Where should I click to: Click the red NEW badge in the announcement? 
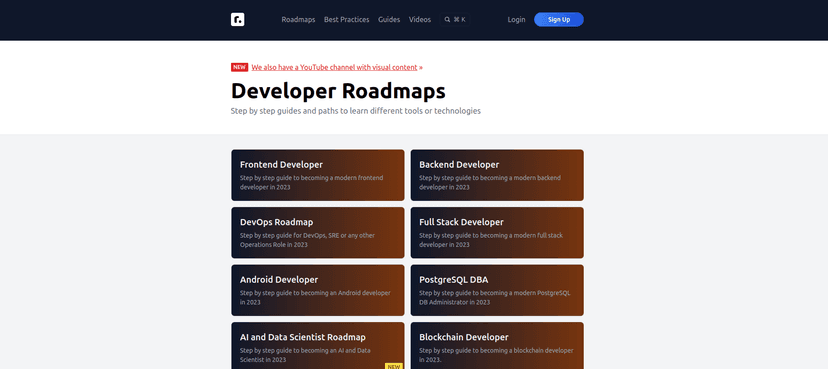[239, 67]
